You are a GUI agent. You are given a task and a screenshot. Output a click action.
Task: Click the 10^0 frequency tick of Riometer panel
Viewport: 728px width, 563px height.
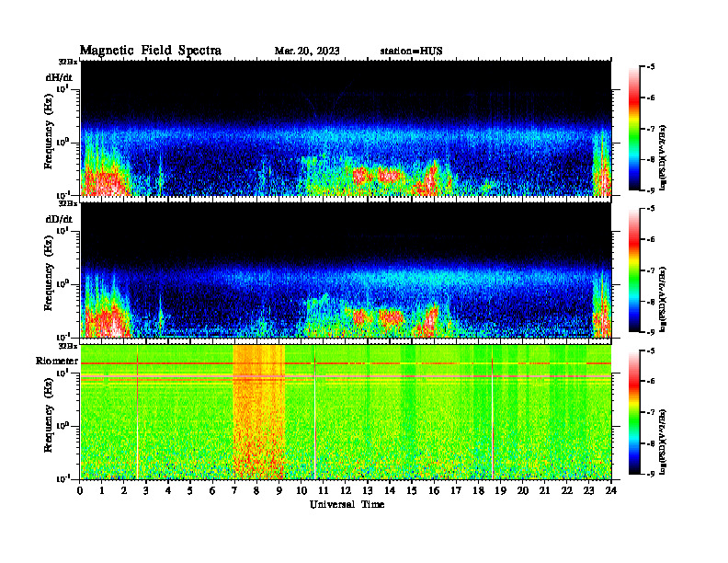[x=63, y=425]
